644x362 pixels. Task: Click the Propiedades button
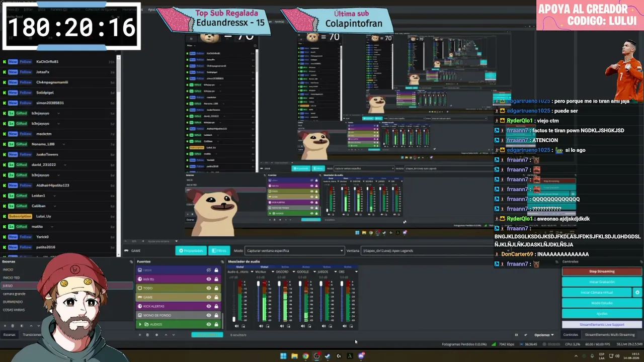[x=191, y=250]
